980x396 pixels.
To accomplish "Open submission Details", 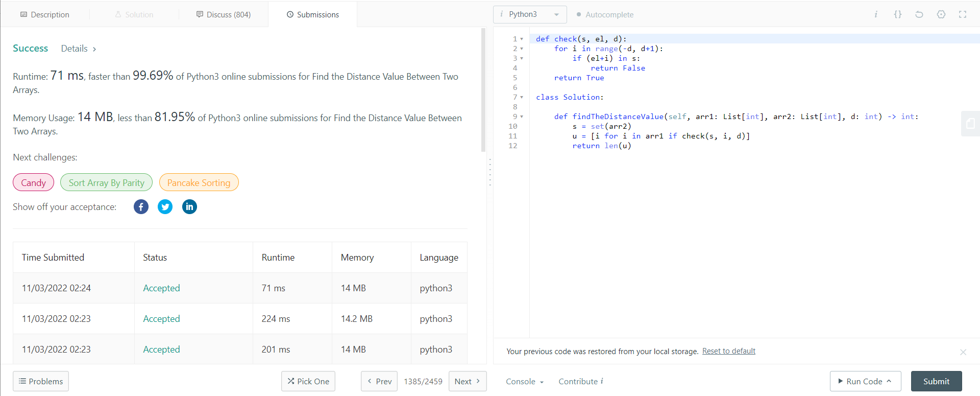I will 79,49.
